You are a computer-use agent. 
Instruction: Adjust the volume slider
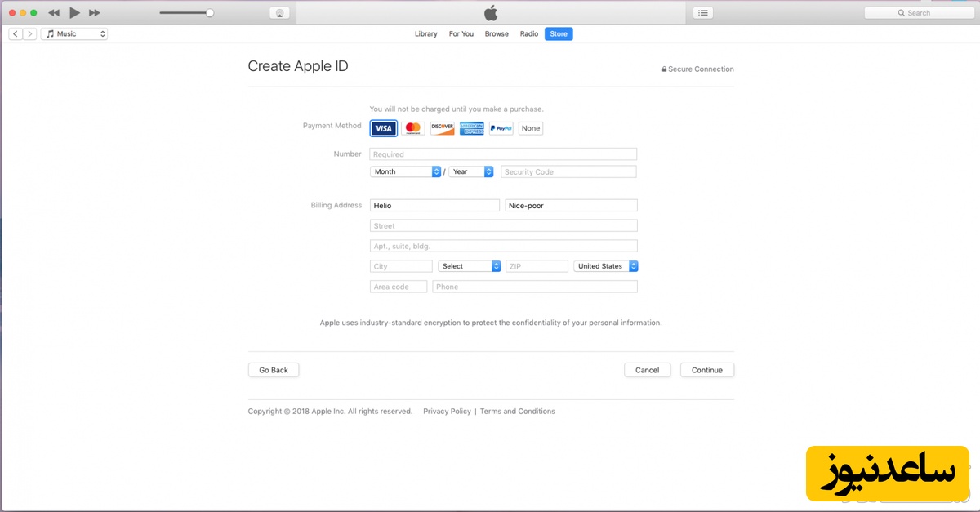tap(210, 13)
